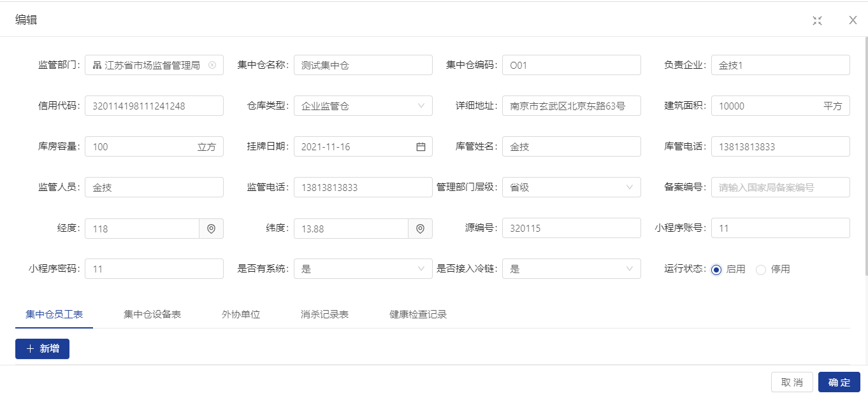Click the 备案编号 input field
The image size is (868, 396).
pos(780,188)
